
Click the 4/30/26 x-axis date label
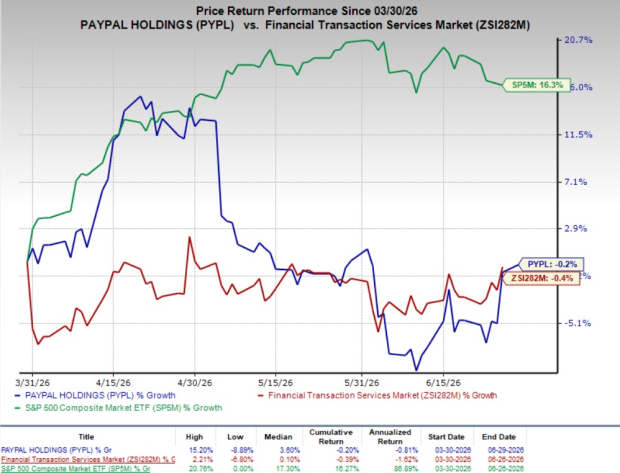pos(195,383)
